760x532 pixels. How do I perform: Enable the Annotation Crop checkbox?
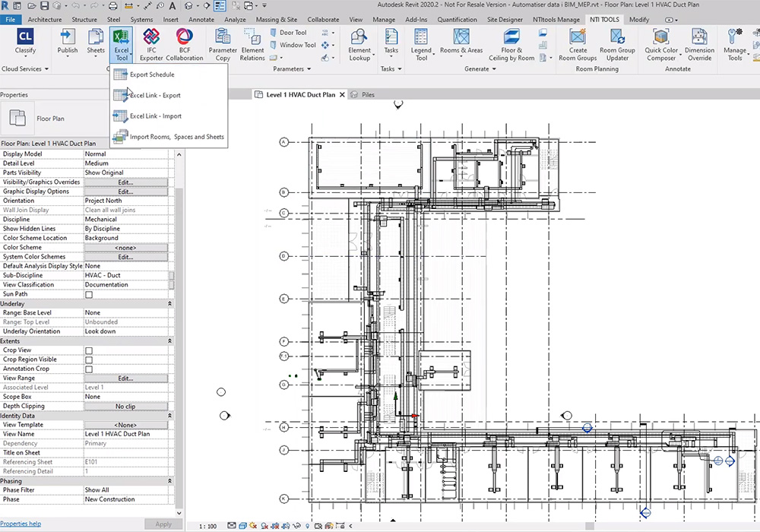[89, 369]
